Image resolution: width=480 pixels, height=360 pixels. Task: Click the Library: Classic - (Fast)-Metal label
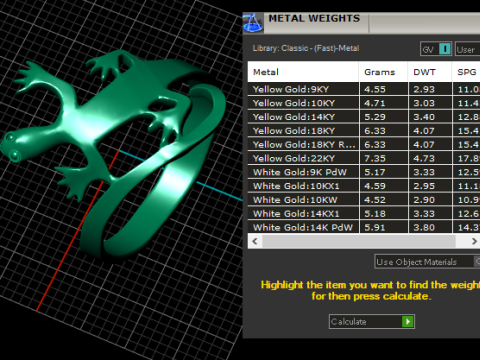tap(306, 48)
